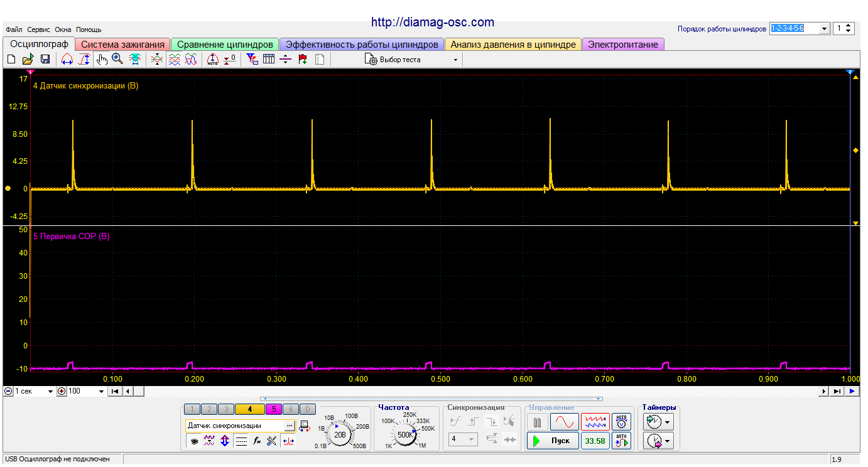Jump to the end of timeline

837,391
